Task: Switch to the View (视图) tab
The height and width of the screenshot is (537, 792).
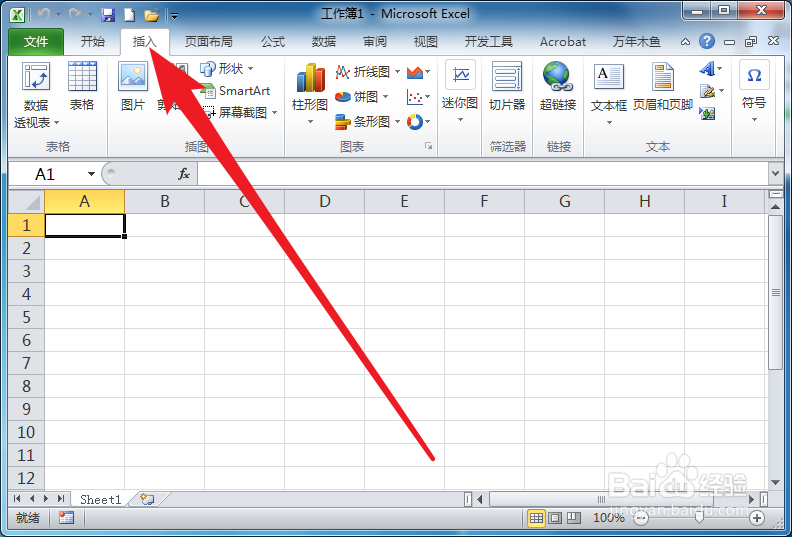Action: pos(425,41)
